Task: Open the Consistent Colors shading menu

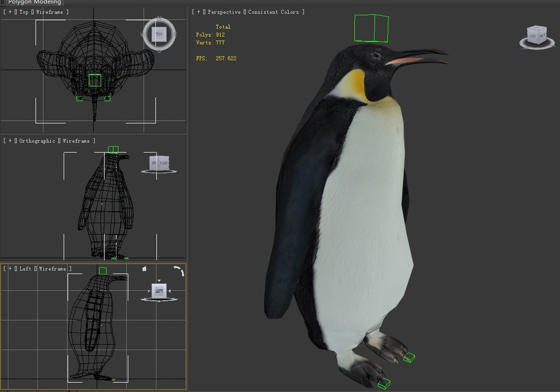Action: pyautogui.click(x=273, y=12)
